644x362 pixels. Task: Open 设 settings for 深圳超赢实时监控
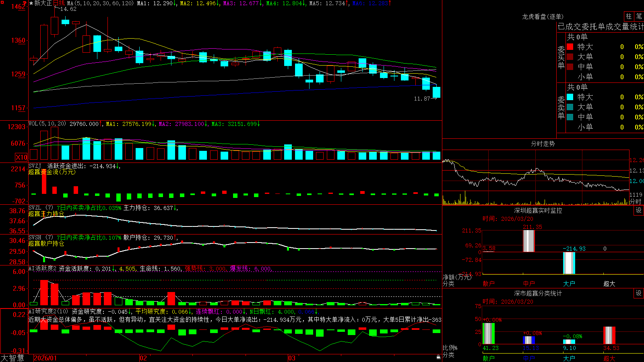tap(639, 210)
